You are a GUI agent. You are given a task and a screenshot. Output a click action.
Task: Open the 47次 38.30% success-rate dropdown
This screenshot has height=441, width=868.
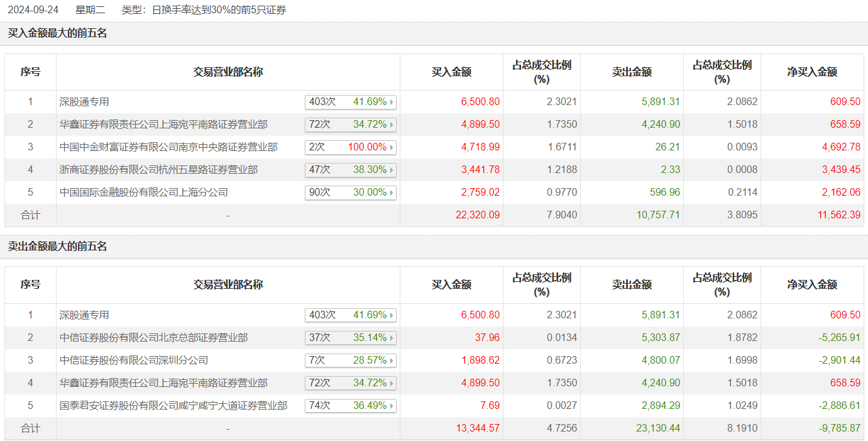(392, 170)
